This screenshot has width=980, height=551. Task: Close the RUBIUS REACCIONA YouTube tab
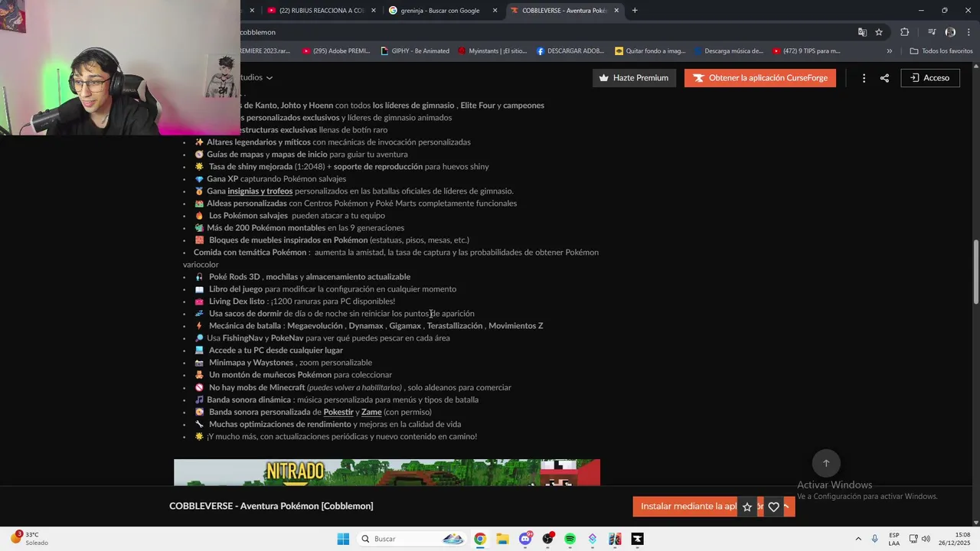tap(374, 11)
